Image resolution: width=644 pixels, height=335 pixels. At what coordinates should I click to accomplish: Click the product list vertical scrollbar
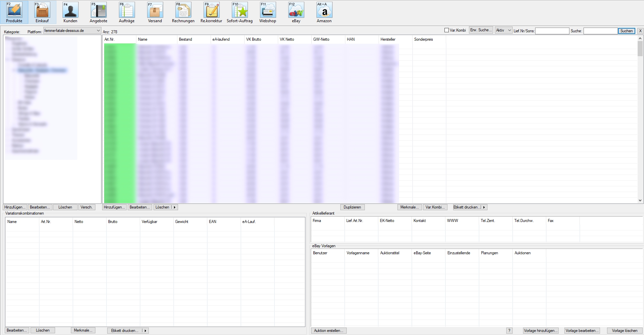tap(640, 118)
